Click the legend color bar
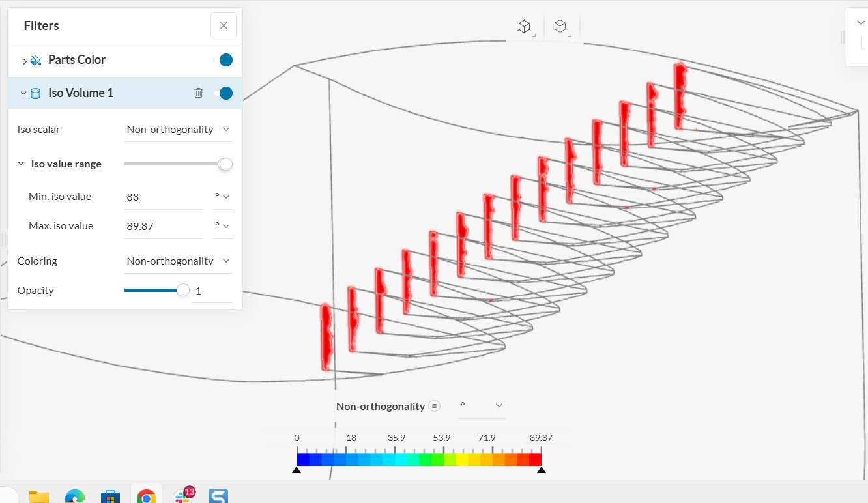Image resolution: width=868 pixels, height=503 pixels. [x=419, y=459]
